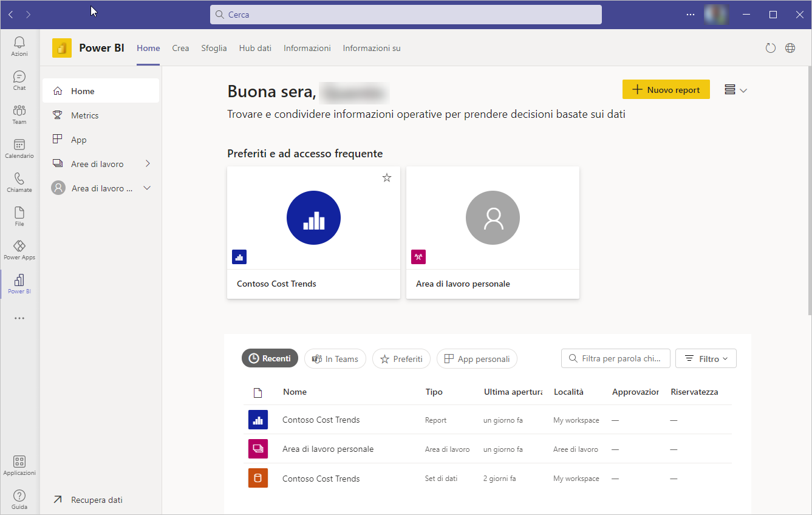Click the Power BI yellow logo
The width and height of the screenshot is (812, 515).
pyautogui.click(x=62, y=48)
